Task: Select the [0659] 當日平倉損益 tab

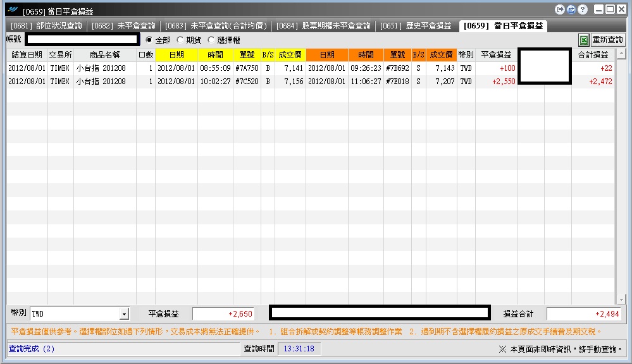Action: click(x=503, y=26)
